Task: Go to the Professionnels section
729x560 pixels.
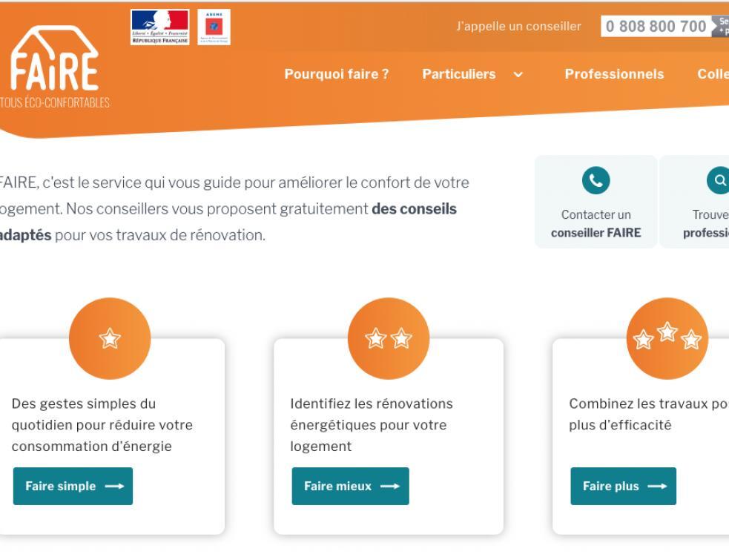Action: [x=614, y=74]
